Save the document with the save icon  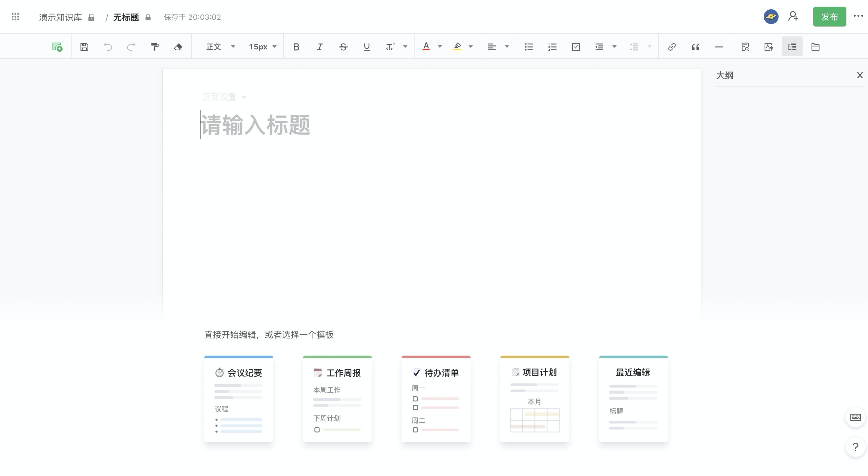(84, 47)
